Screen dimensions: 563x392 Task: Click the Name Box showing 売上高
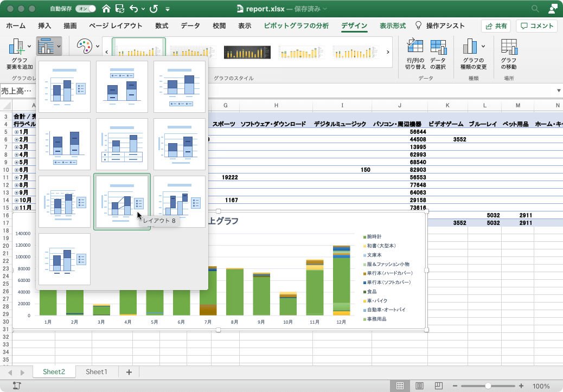(18, 91)
